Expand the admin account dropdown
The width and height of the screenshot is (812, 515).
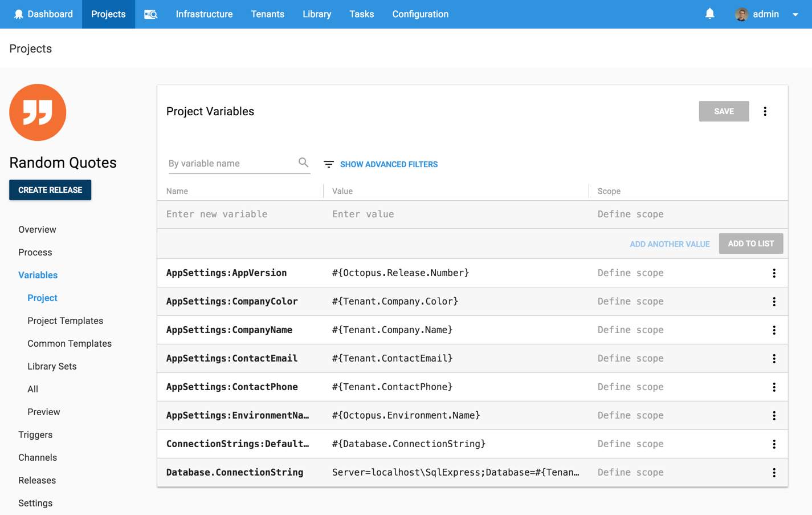[x=795, y=14]
